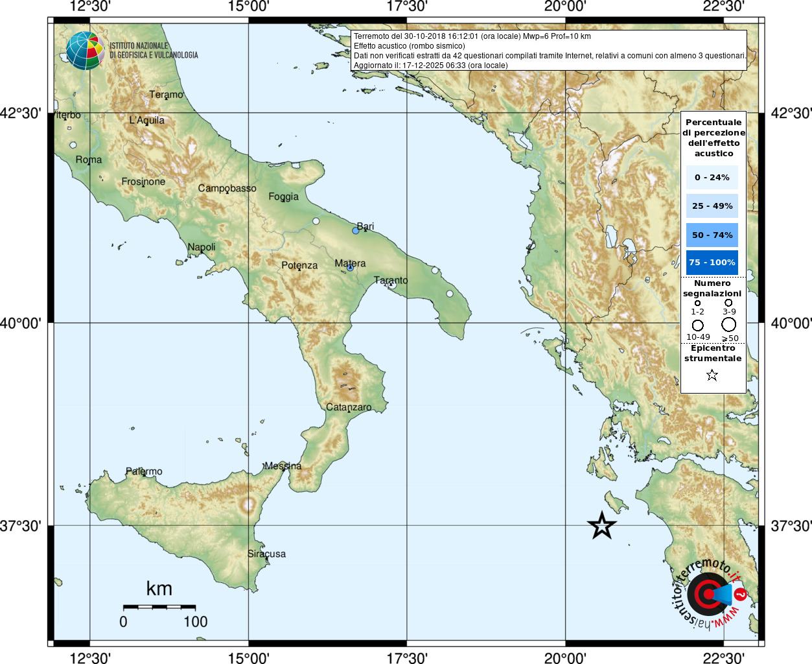Click the Taranto city label
This screenshot has width=812, height=664.
point(391,280)
